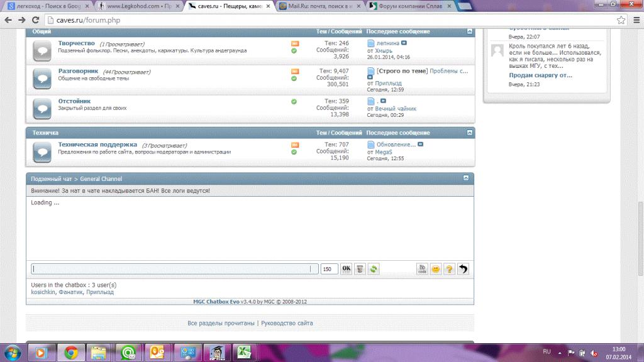Click the yellow question mark help icon
Screen dimensions: 644x362
tap(449, 269)
